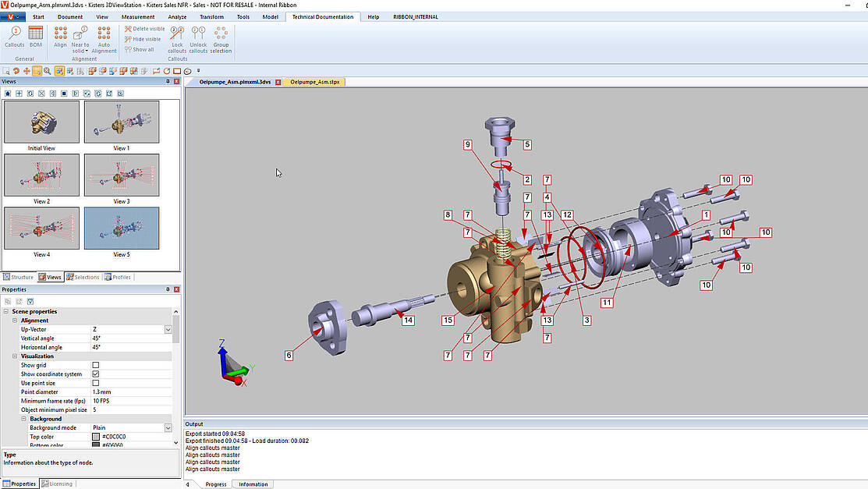The height and width of the screenshot is (489, 868).
Task: Click the Group selection button
Action: tap(221, 39)
